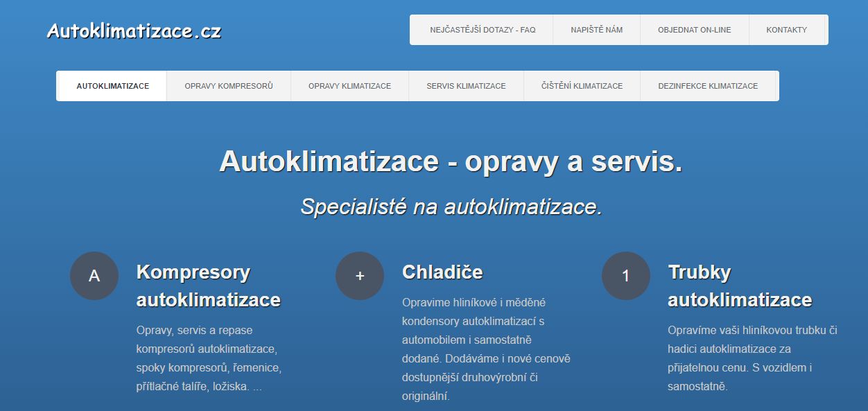868x411 pixels.
Task: Click subtitle 'Specialisté na autoklimatizace.'
Action: click(x=451, y=207)
